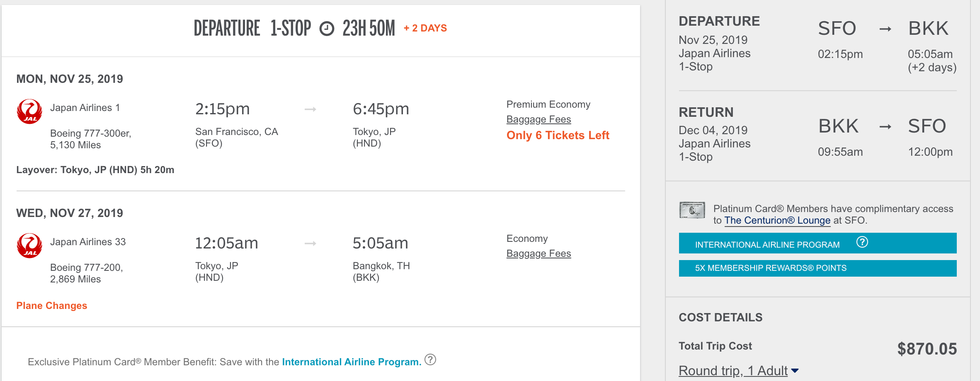
Task: Click the Platinum Card image icon
Action: (x=692, y=210)
